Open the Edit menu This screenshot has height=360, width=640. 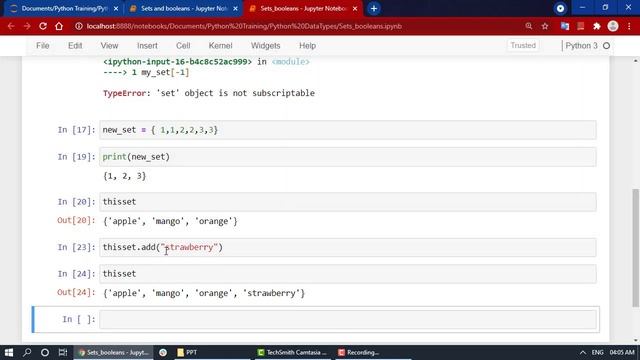[x=75, y=46]
